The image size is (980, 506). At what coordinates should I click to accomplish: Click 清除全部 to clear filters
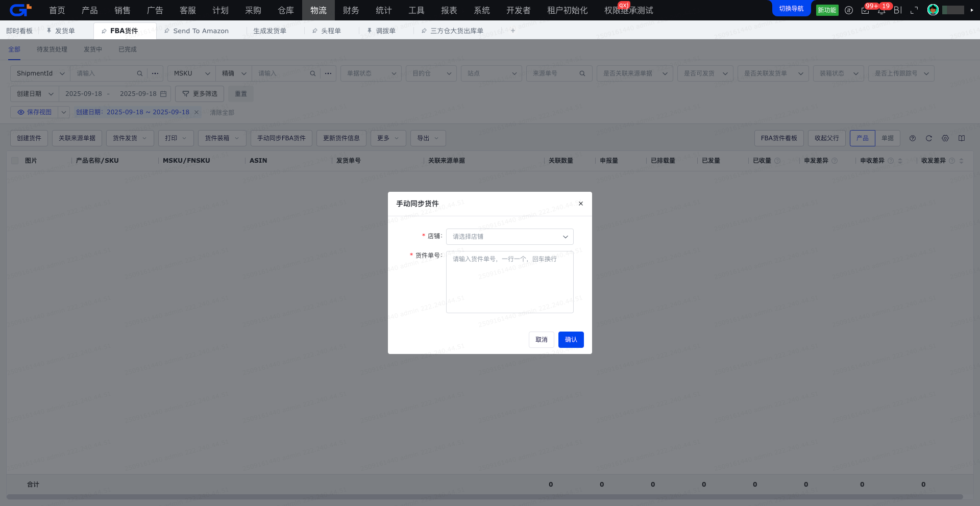(x=222, y=112)
